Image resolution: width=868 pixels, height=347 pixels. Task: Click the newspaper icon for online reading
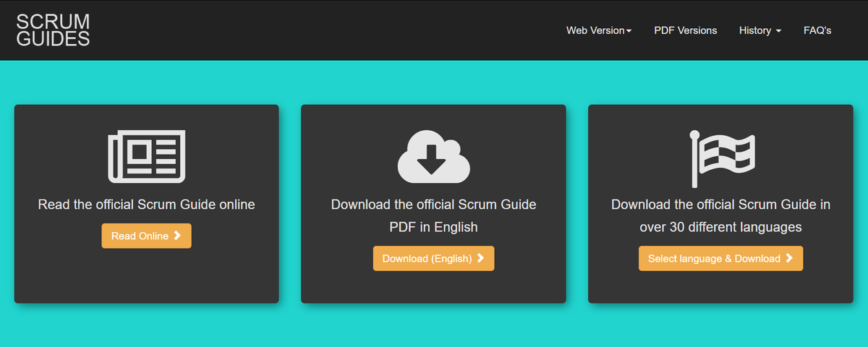point(147,155)
